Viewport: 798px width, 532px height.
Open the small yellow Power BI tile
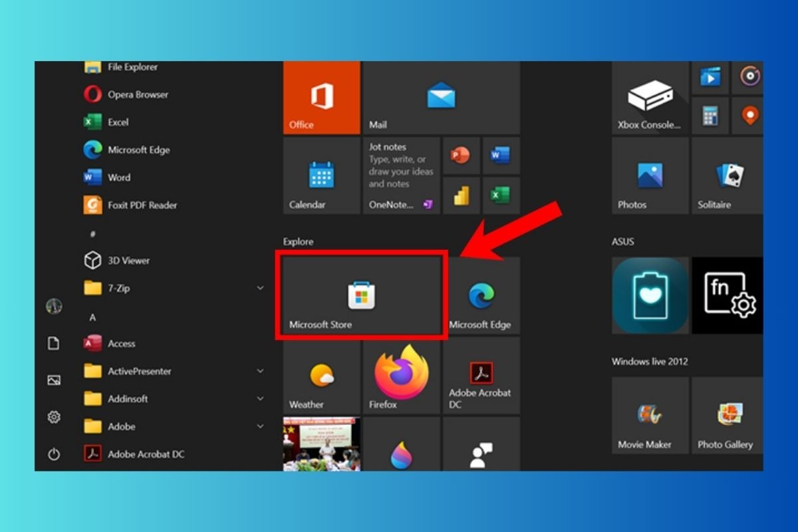click(460, 196)
